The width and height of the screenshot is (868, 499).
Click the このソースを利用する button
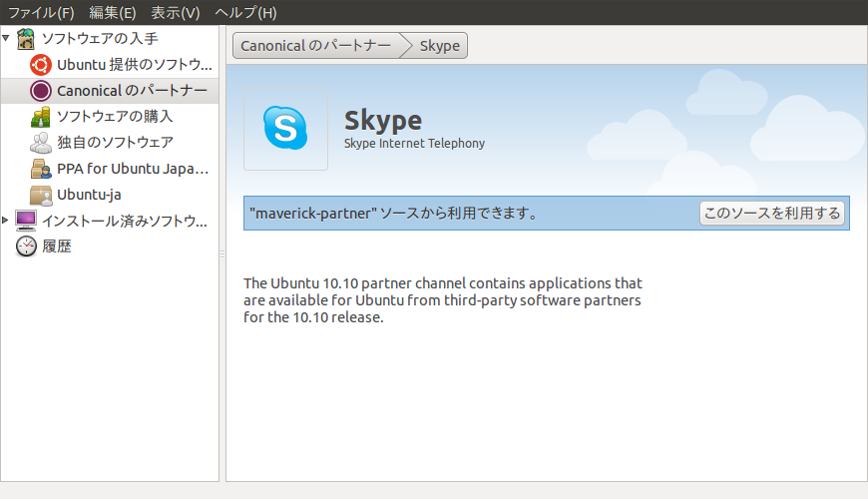(772, 214)
